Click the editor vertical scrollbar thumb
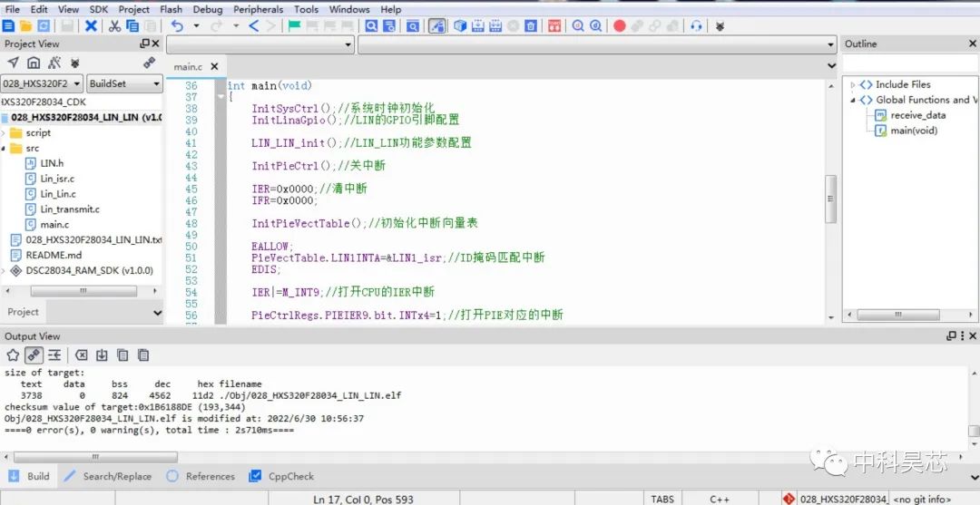Image resolution: width=980 pixels, height=505 pixels. (x=830, y=199)
